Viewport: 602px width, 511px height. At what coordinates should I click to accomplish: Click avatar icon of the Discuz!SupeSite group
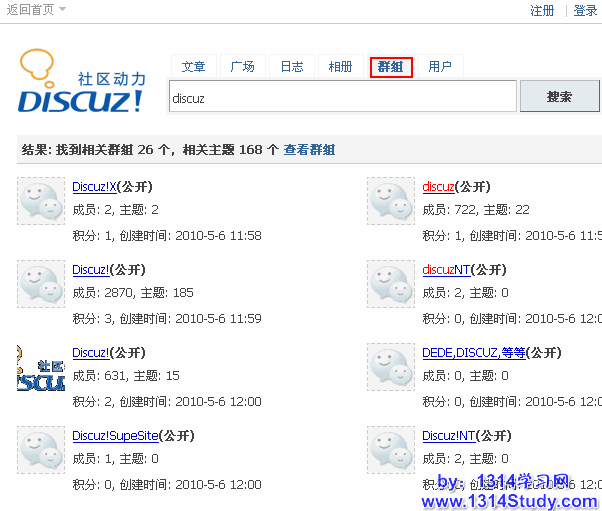41,450
